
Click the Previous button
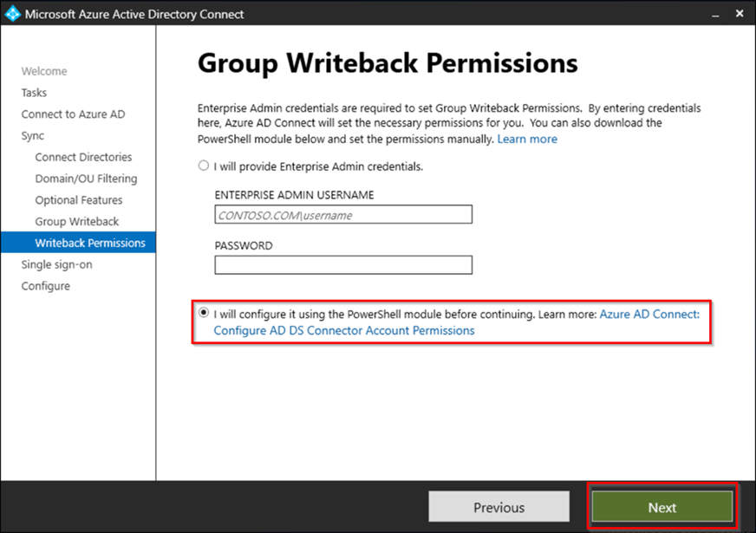499,507
